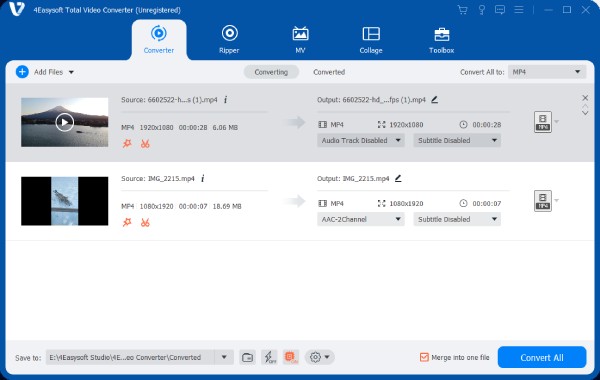
Task: Play the 6602522 video thumbnail
Action: coord(64,122)
